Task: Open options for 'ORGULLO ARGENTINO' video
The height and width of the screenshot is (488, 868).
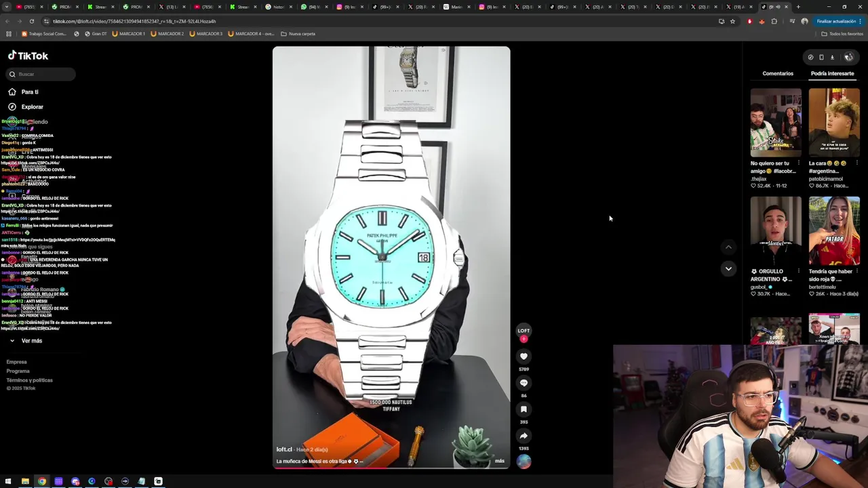Action: (x=799, y=272)
